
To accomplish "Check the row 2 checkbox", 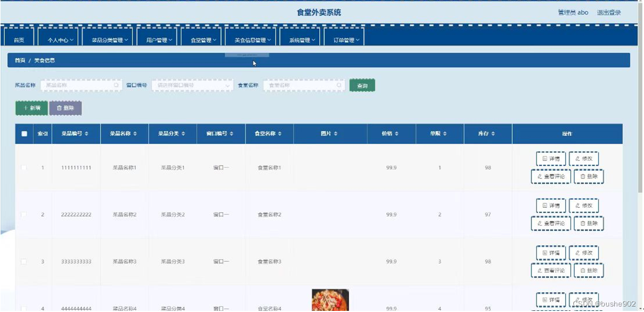I will 24,214.
